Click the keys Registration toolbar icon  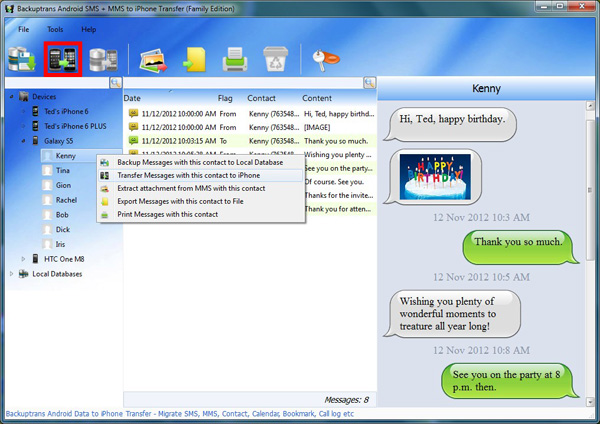coord(325,60)
